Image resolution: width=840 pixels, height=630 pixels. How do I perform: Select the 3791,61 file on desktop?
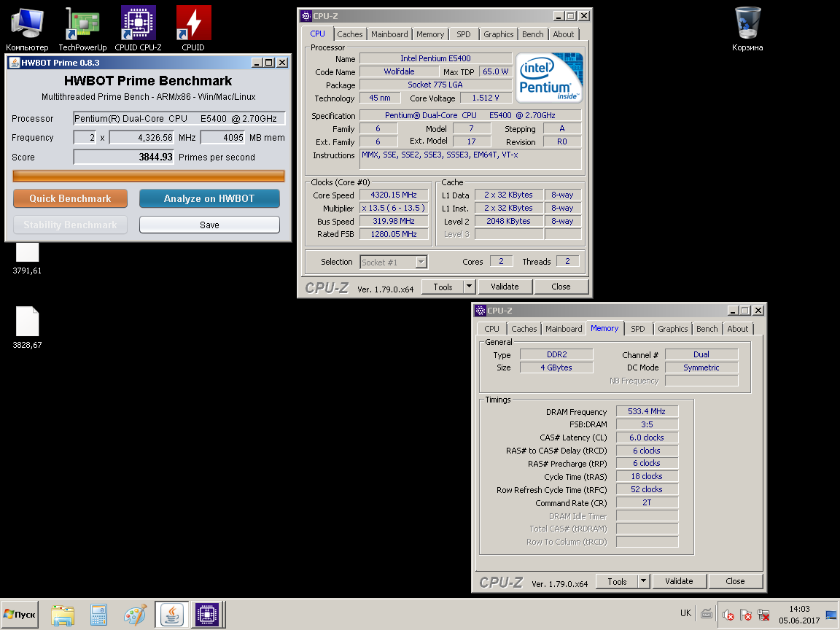tap(27, 259)
